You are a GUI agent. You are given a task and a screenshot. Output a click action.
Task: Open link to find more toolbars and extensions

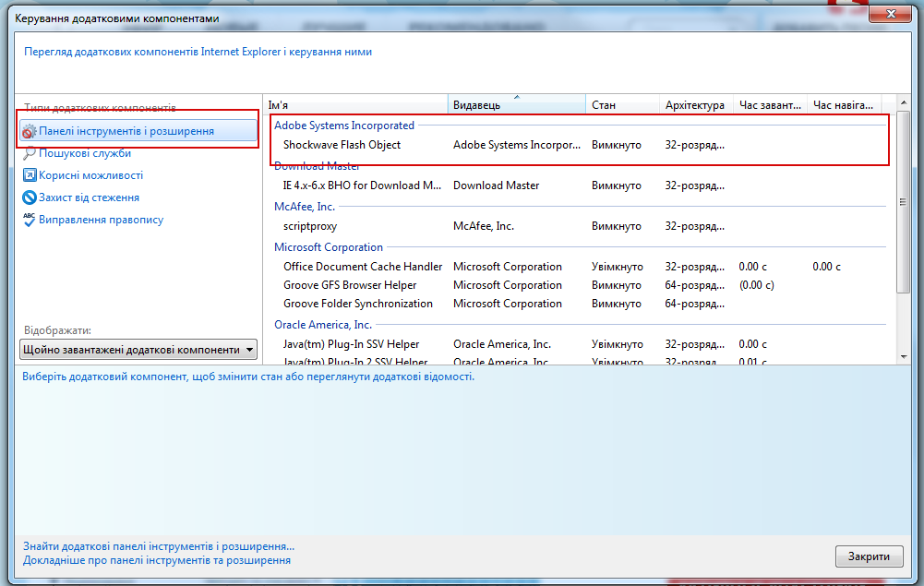point(159,546)
